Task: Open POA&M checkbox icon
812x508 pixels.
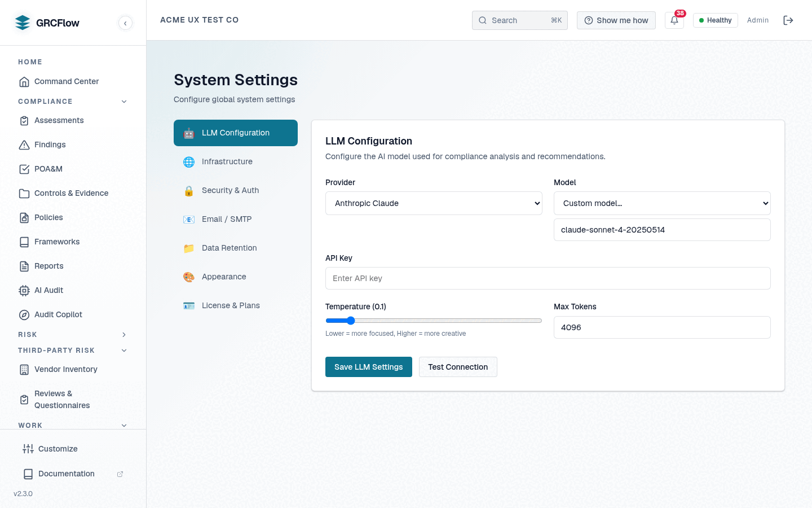Action: tap(24, 169)
